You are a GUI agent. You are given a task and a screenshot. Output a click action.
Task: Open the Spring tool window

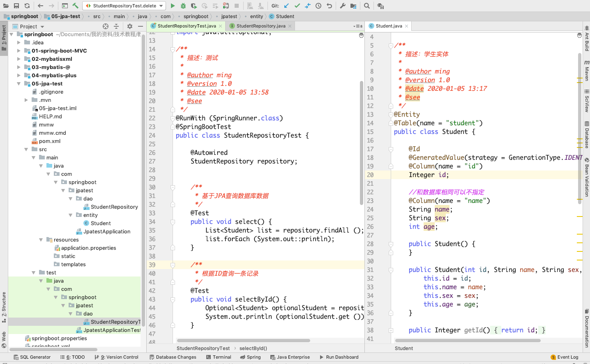pos(250,357)
